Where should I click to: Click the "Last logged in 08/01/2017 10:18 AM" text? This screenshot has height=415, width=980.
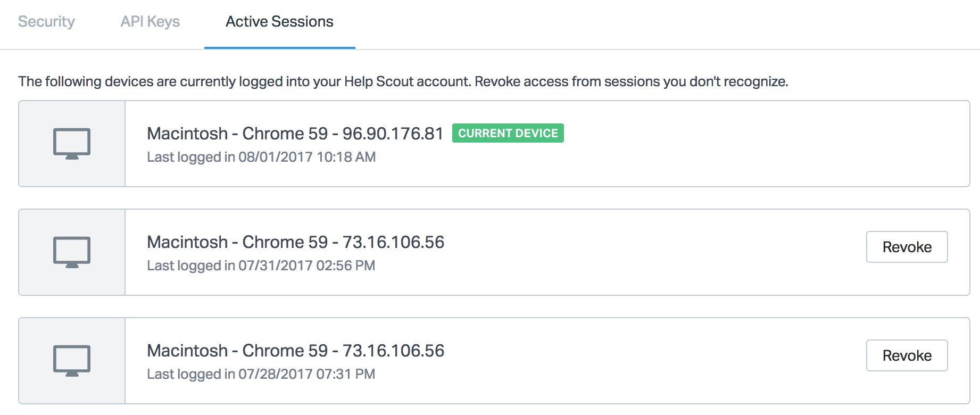[261, 157]
